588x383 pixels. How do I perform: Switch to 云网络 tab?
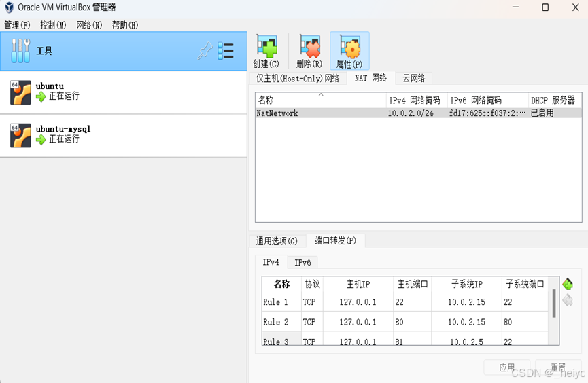(413, 78)
